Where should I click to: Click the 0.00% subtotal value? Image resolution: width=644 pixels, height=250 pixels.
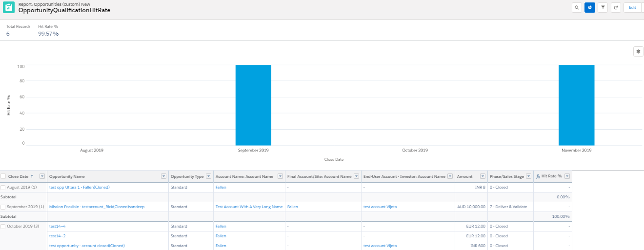coord(563,197)
